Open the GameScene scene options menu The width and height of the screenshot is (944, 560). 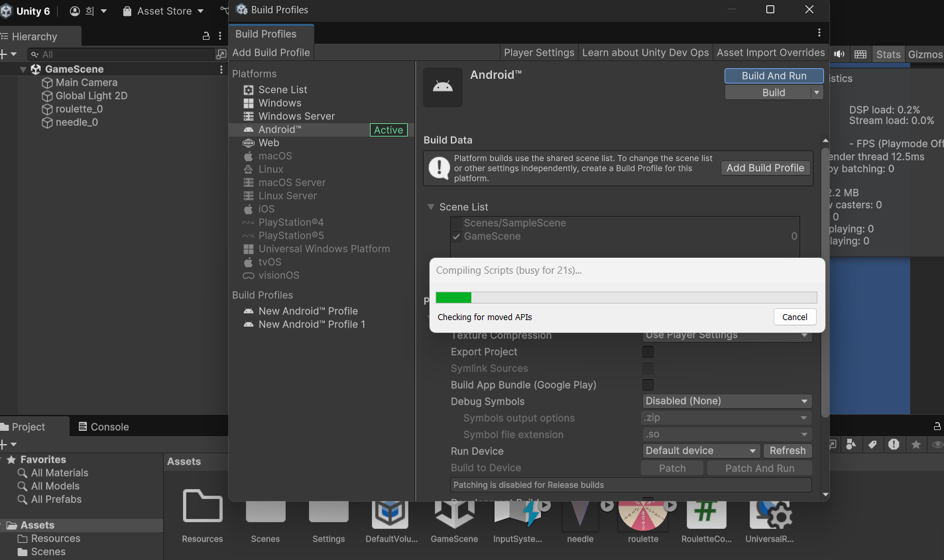click(221, 69)
